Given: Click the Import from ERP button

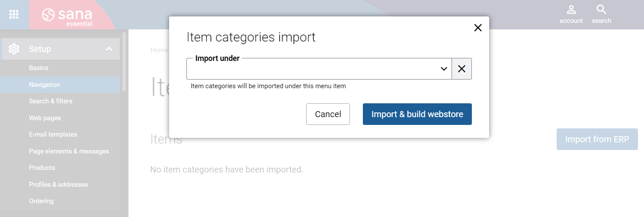Looking at the screenshot, I should pyautogui.click(x=597, y=139).
